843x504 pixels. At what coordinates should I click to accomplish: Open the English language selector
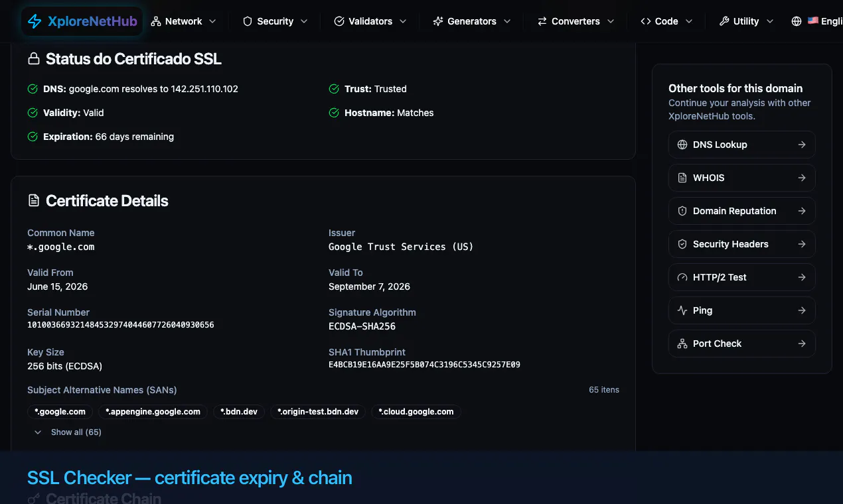817,21
